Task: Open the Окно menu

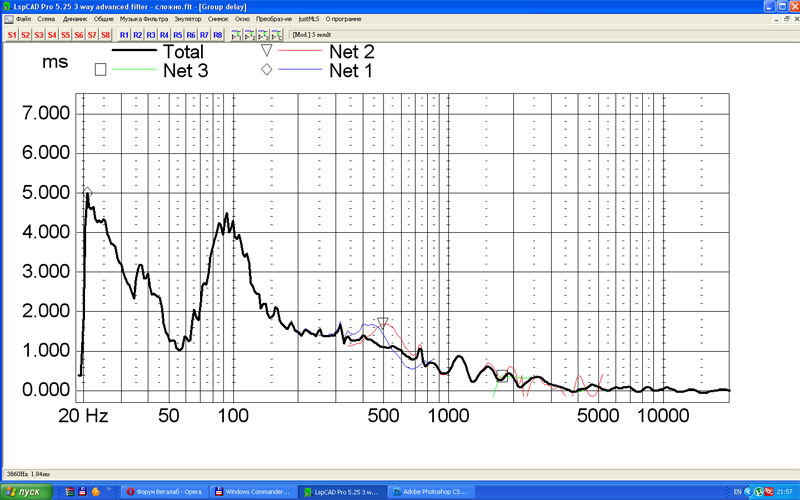Action: (242, 19)
